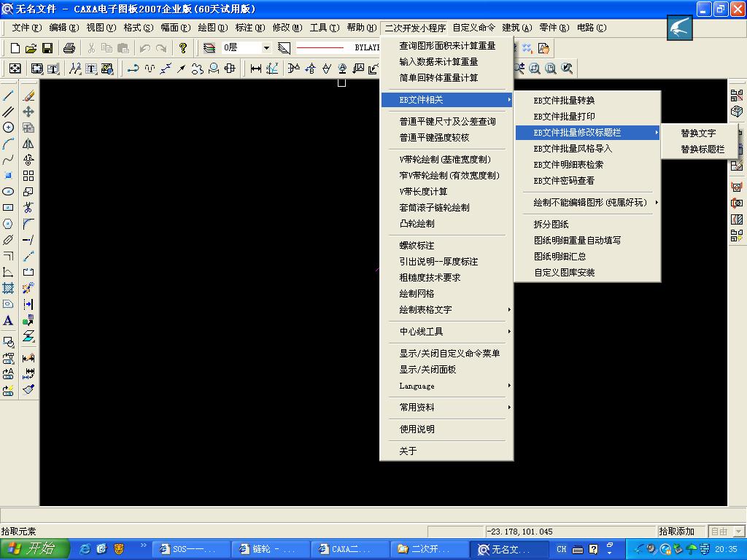Open the 自定义命令 menu
747x560 pixels.
point(473,28)
